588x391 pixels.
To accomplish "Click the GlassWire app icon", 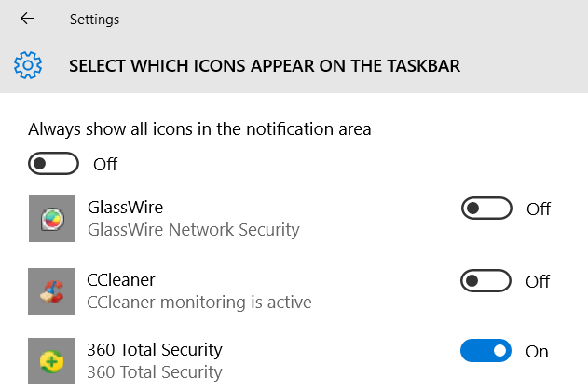I will (x=52, y=219).
